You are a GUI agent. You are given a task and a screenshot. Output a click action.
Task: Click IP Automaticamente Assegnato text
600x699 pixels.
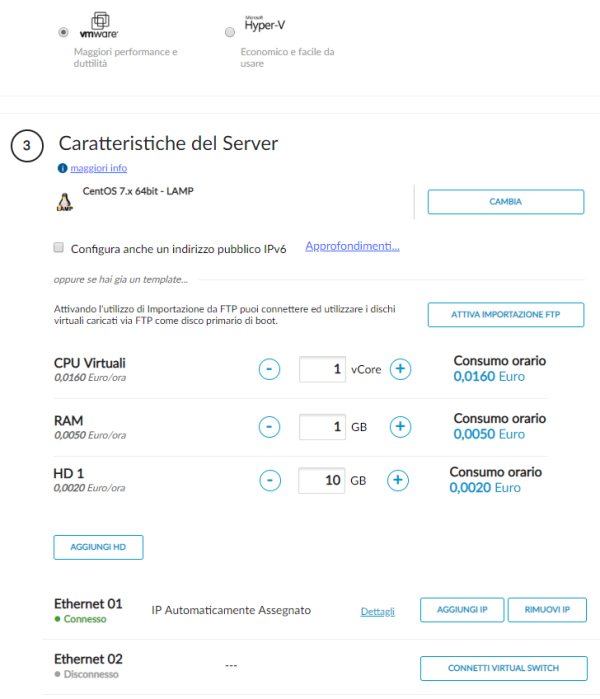coord(231,610)
